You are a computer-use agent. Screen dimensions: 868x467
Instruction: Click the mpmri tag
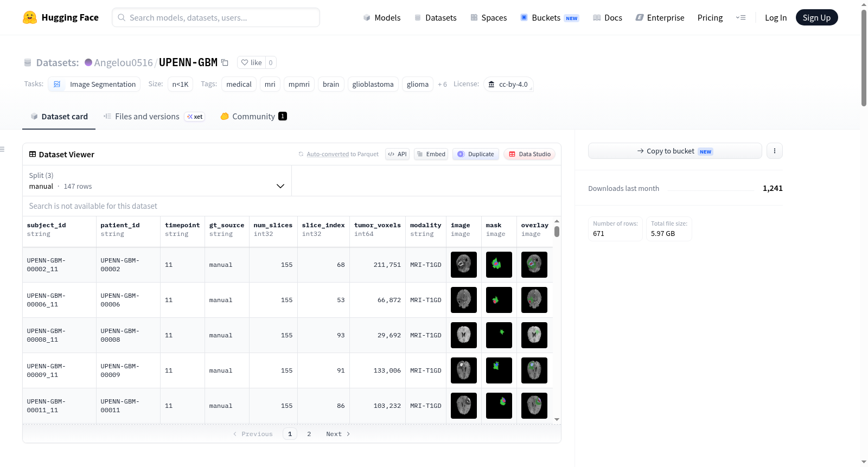[x=299, y=84]
